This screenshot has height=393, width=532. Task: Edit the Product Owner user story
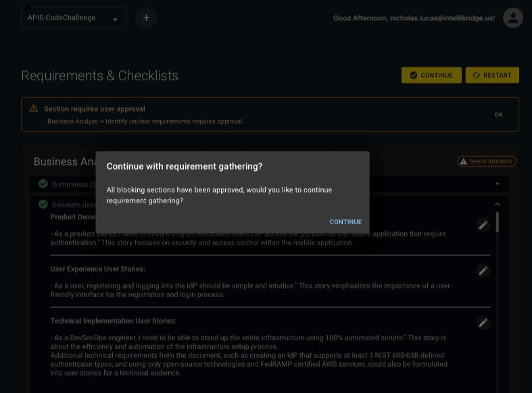pos(483,226)
